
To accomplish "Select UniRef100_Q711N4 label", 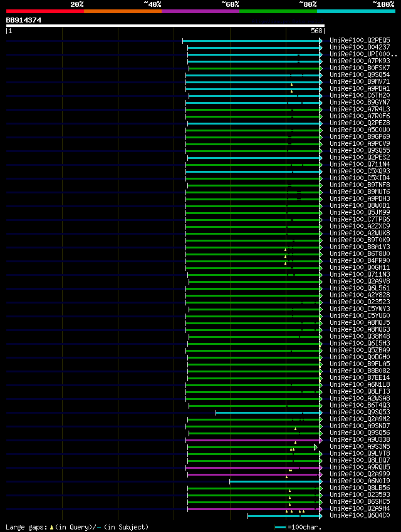I will point(360,164).
